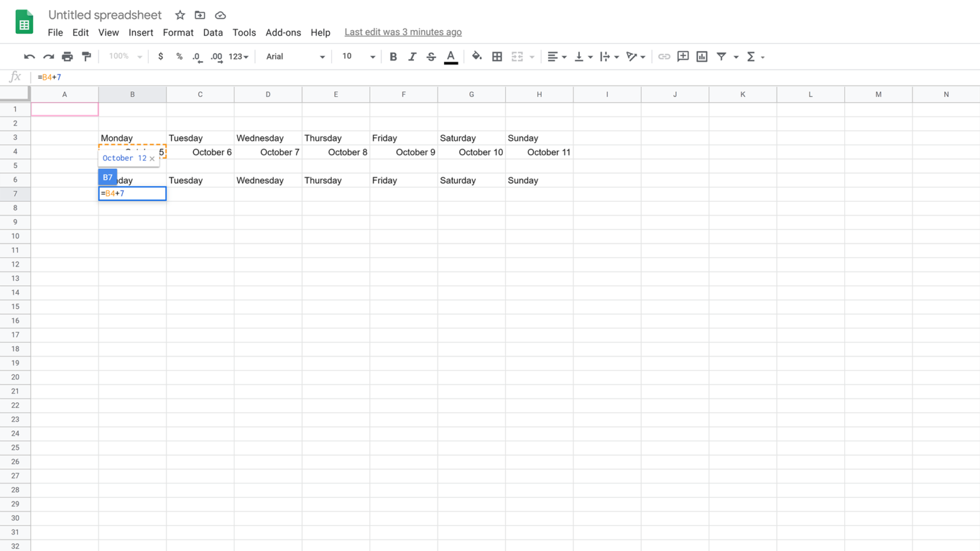Create a filter on the sheet
This screenshot has width=980, height=551.
tap(722, 56)
